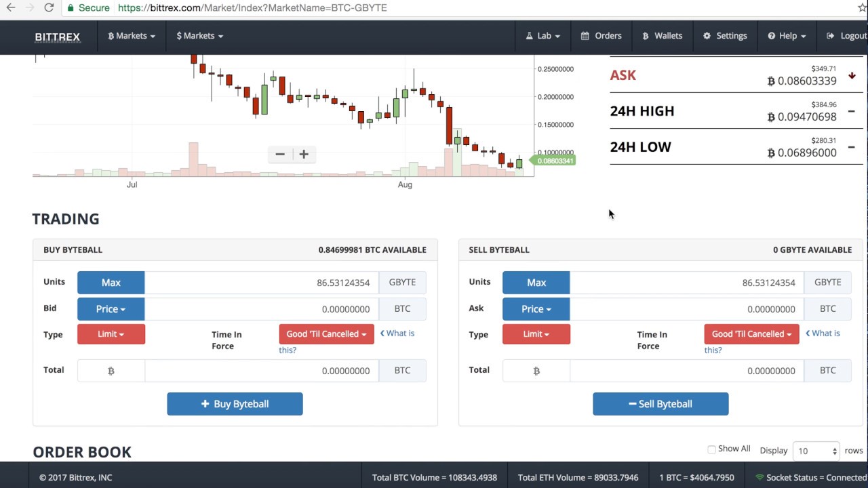868x488 pixels.
Task: Click the ORDER BOOK heading
Action: 82,452
